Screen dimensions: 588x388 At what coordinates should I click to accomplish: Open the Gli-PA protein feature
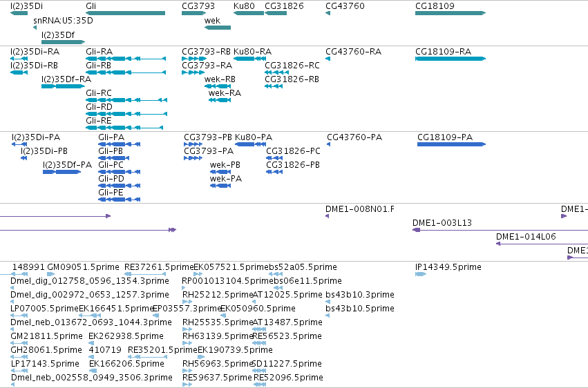(x=120, y=144)
